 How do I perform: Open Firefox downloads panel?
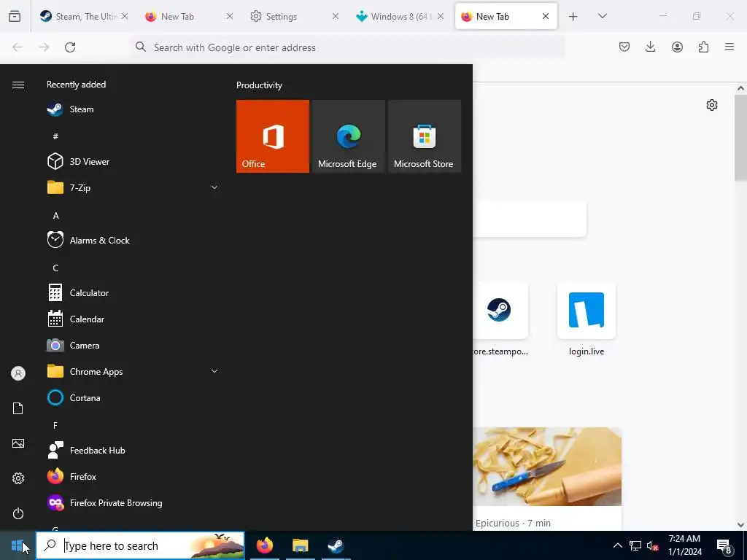[650, 47]
